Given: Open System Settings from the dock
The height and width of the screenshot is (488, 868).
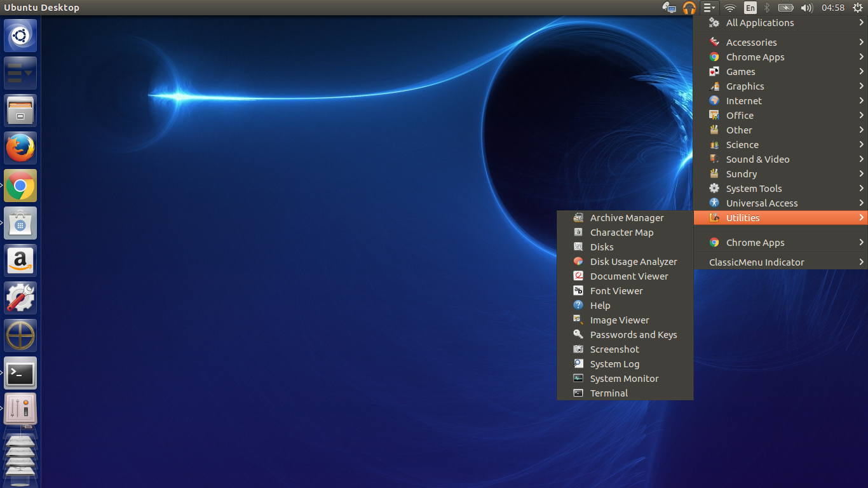Looking at the screenshot, I should pyautogui.click(x=20, y=297).
